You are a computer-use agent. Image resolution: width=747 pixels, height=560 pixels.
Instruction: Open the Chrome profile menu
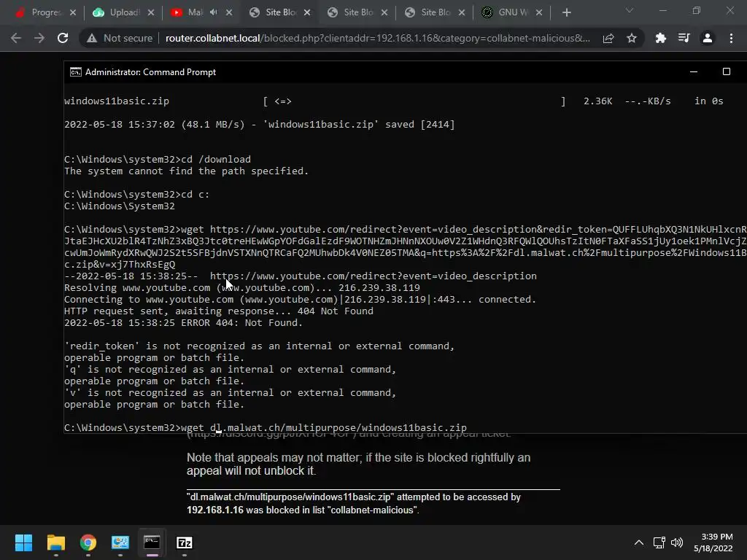pyautogui.click(x=708, y=38)
